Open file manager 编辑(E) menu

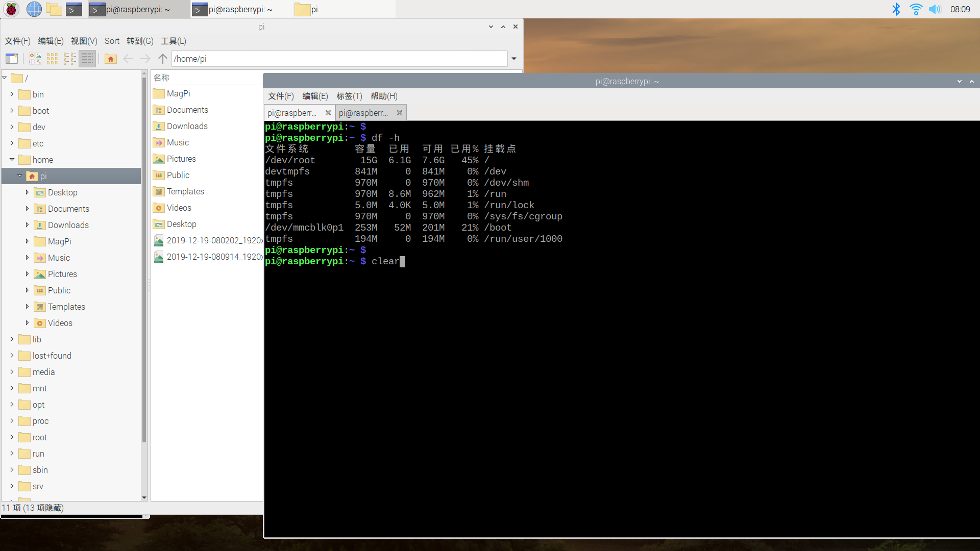(51, 41)
